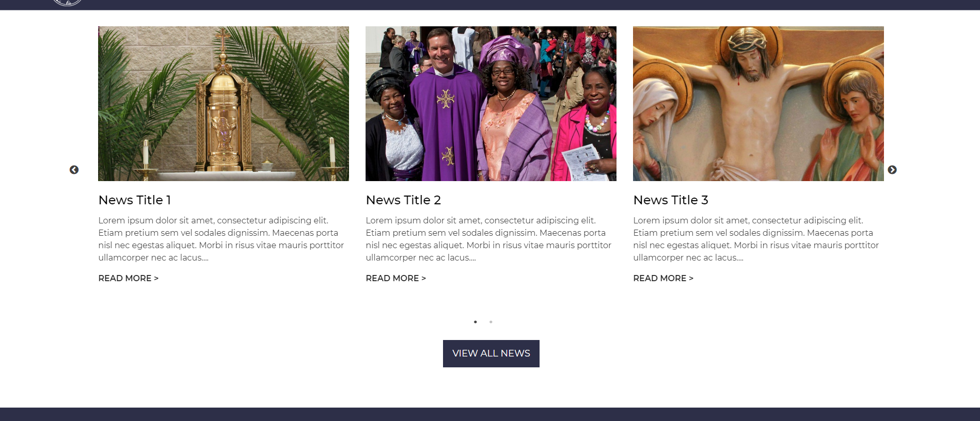Click the News Title 3 lorem ipsum excerpt
Screen dimensions: 980x421
(756, 239)
